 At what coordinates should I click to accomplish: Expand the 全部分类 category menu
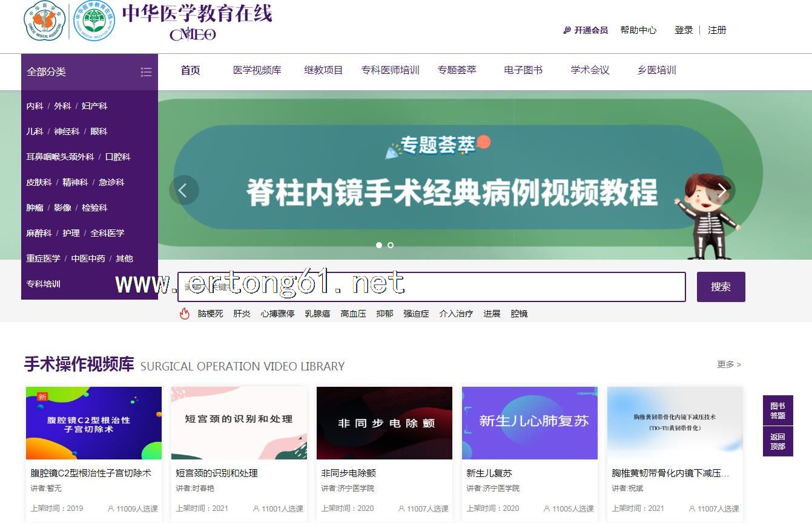tap(47, 72)
